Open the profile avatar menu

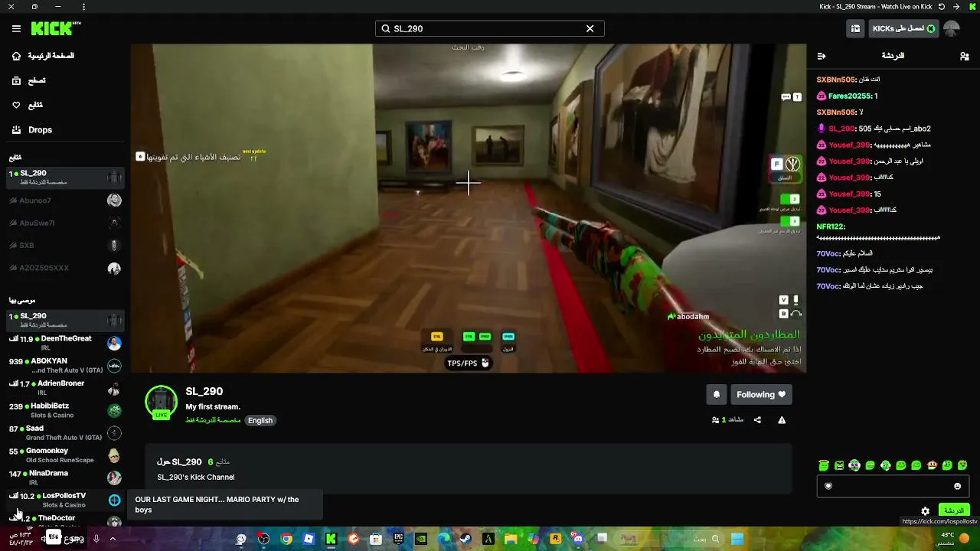952,28
